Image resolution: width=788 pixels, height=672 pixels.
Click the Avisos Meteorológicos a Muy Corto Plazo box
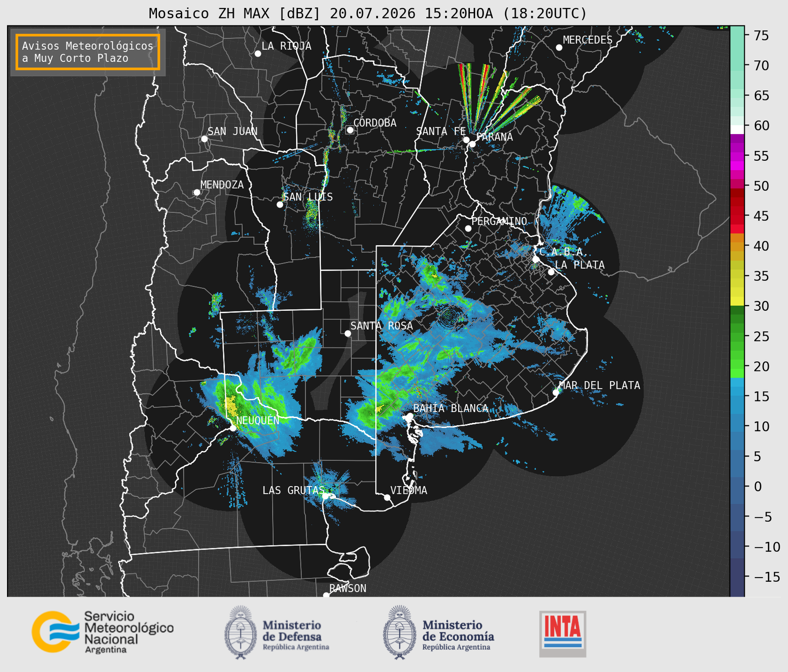pyautogui.click(x=88, y=52)
